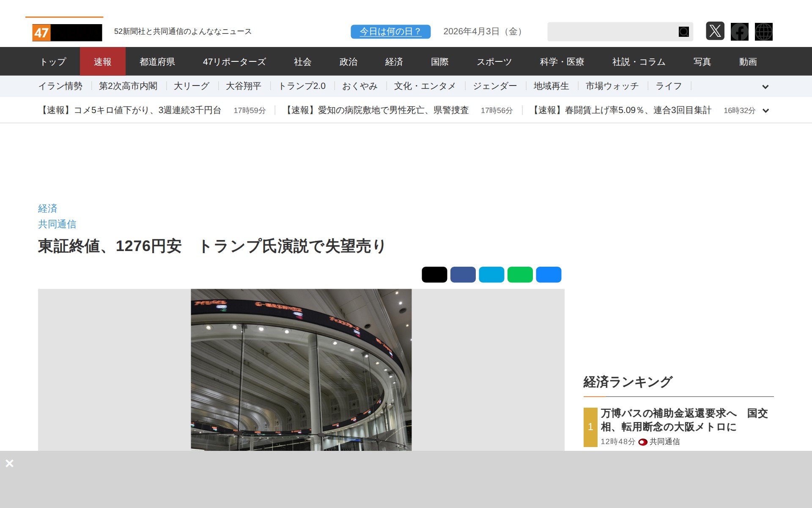Expand the breaking news ticker chevron
The width and height of the screenshot is (812, 508).
(765, 111)
